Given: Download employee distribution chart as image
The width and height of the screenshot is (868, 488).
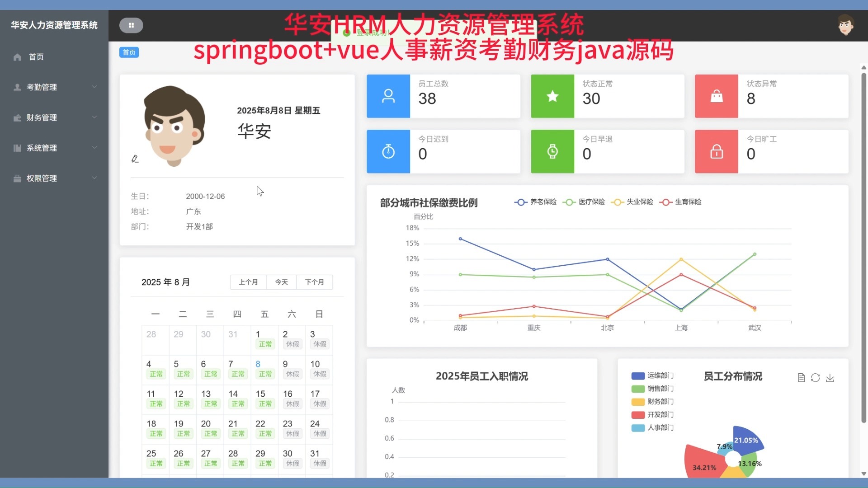Looking at the screenshot, I should (x=830, y=378).
